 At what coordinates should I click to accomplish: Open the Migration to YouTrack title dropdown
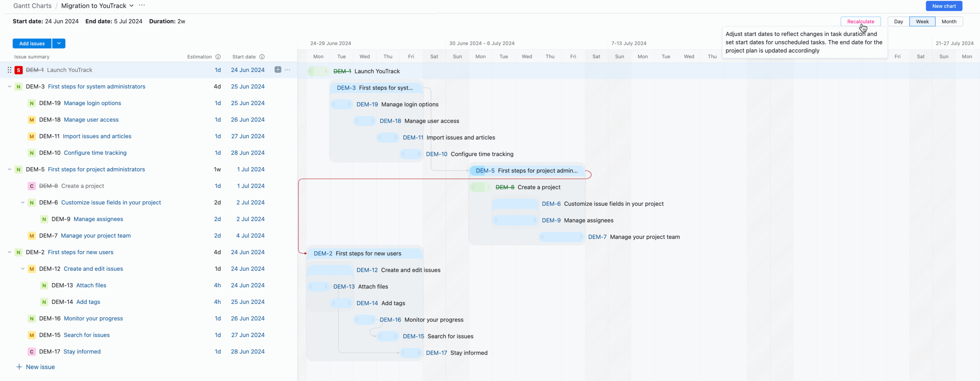click(x=132, y=6)
